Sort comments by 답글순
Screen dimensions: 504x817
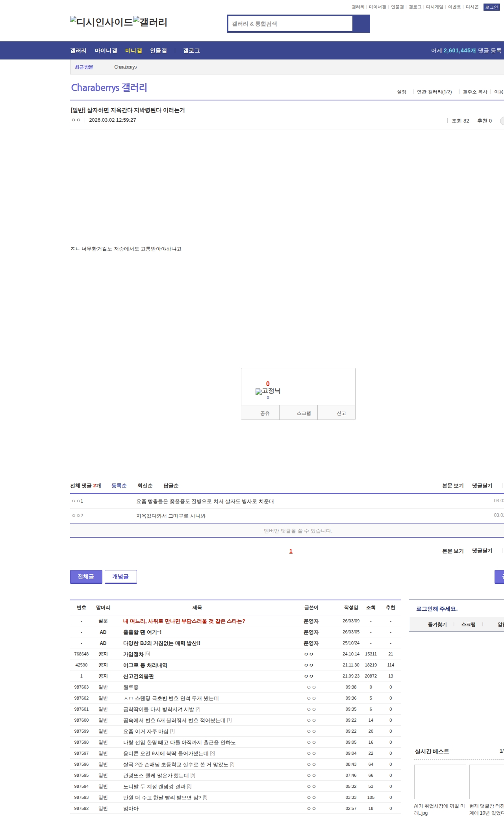tap(171, 486)
